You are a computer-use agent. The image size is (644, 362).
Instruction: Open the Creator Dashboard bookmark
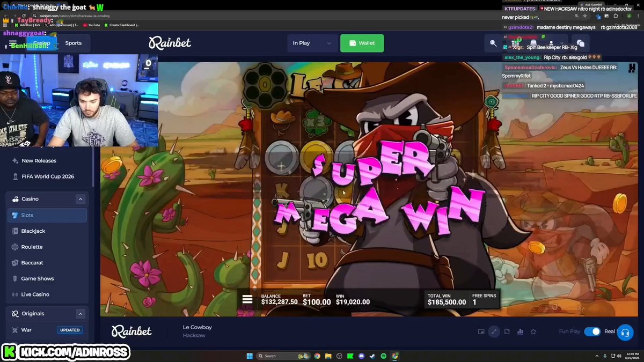tap(121, 25)
